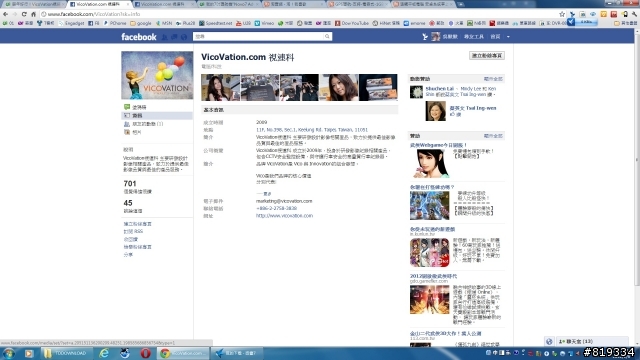This screenshot has width=640, height=360.
Task: Open Internet Explorer from the taskbar
Action: point(104,353)
